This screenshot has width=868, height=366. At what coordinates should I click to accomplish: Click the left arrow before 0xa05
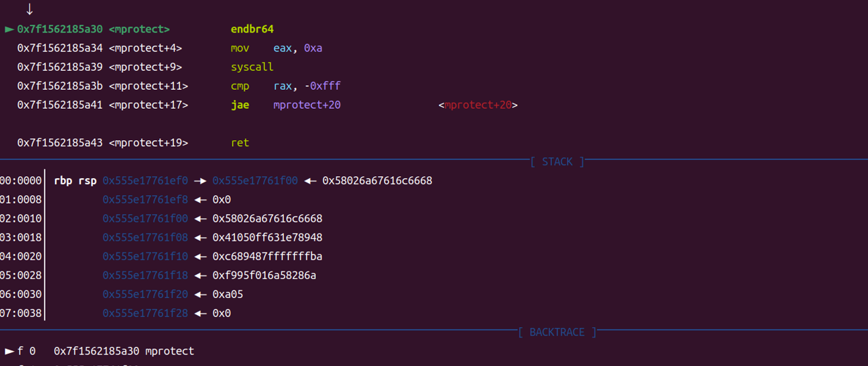(x=201, y=295)
